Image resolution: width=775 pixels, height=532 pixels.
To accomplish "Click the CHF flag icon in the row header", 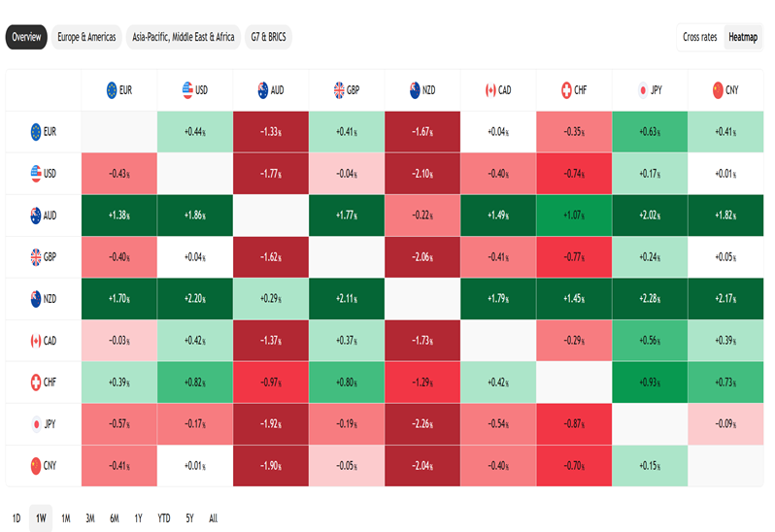I will point(36,382).
